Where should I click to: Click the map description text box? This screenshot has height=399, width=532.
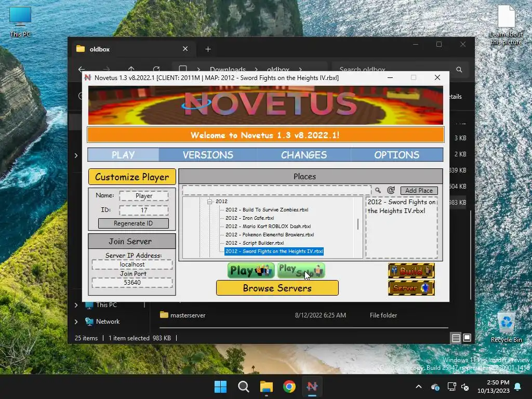[x=402, y=228]
